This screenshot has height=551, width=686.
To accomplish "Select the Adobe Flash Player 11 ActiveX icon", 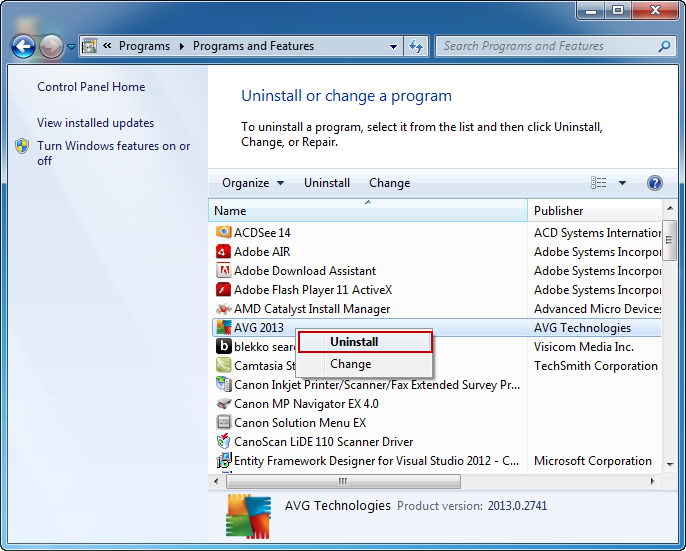I will click(x=223, y=289).
